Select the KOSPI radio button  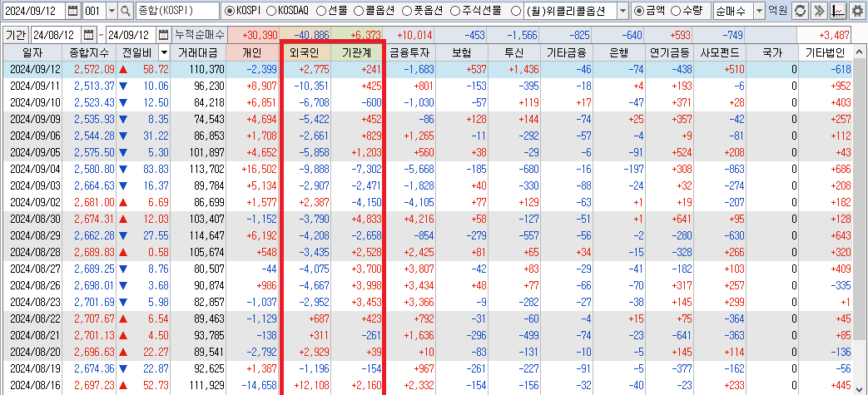[x=230, y=11]
